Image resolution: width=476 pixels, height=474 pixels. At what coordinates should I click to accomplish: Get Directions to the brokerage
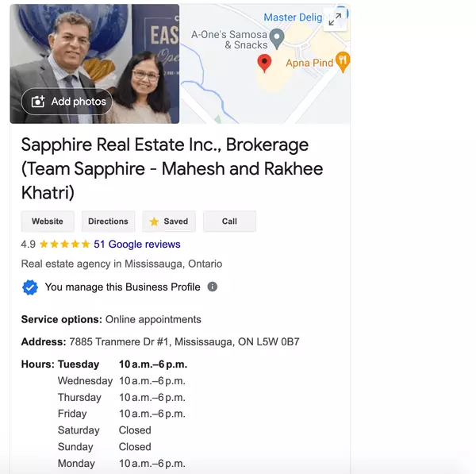108,222
